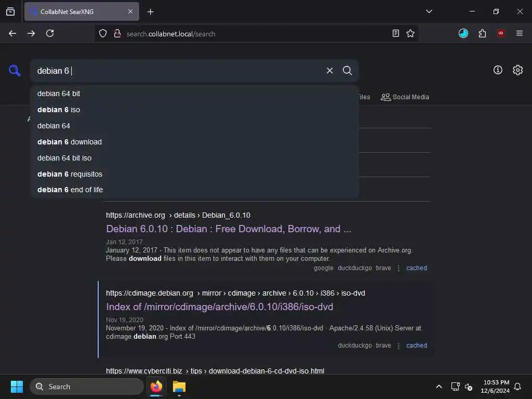Open cyberciti.biz result URL

pyautogui.click(x=215, y=371)
